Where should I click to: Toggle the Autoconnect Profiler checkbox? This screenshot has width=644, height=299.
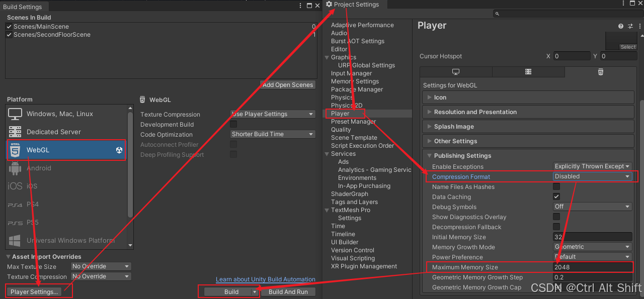tap(233, 144)
